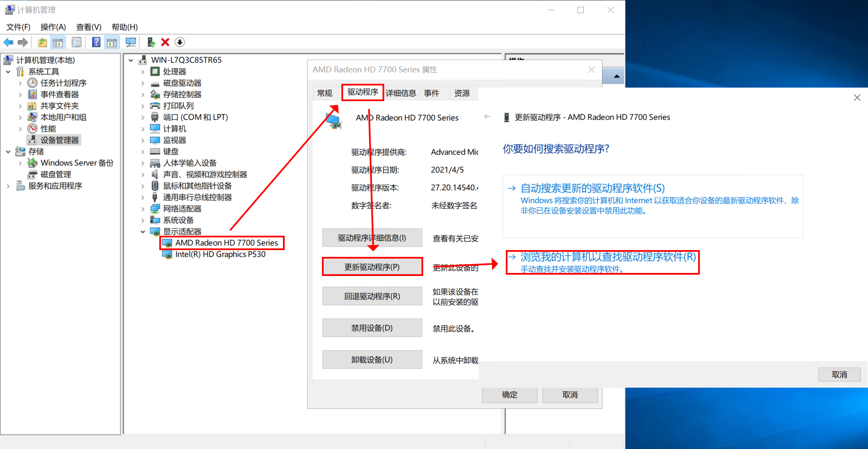Click the 性能 gauge icon
This screenshot has width=868, height=449.
click(32, 129)
